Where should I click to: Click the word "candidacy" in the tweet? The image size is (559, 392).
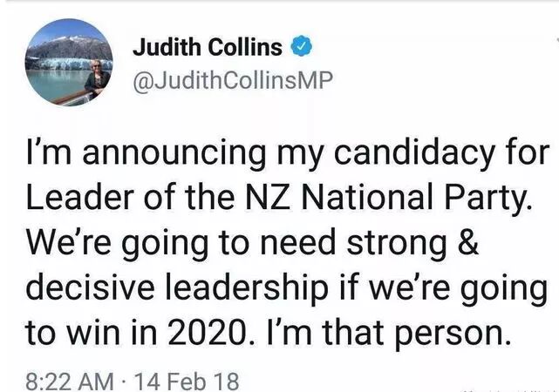pos(414,154)
